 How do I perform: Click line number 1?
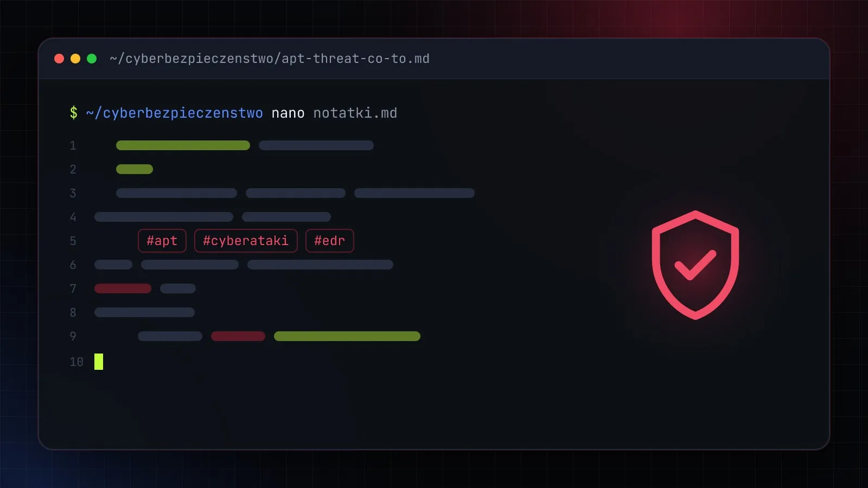pos(73,145)
